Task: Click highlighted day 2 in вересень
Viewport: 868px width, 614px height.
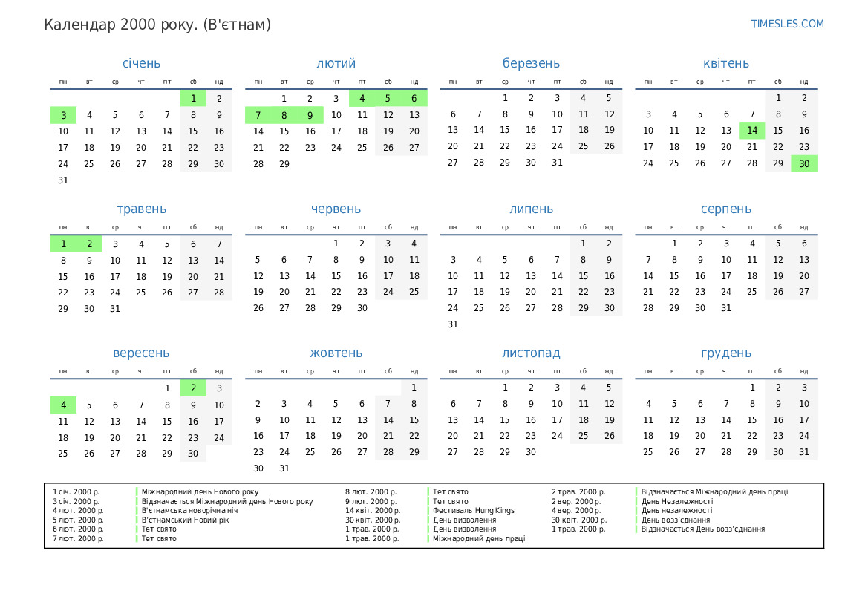Action: tap(193, 388)
